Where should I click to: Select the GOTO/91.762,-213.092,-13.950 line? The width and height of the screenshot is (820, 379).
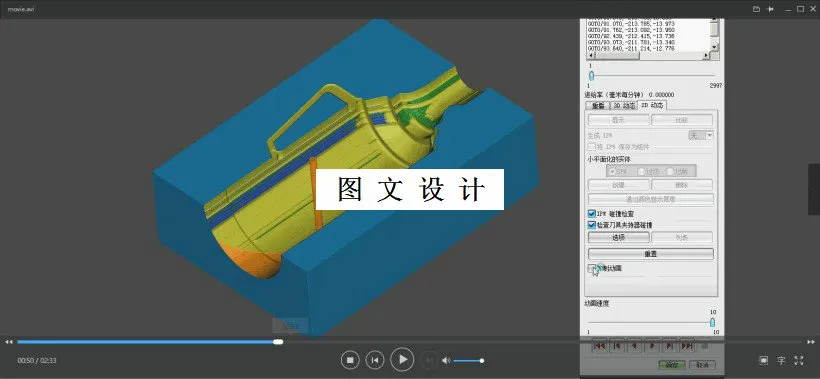point(631,30)
